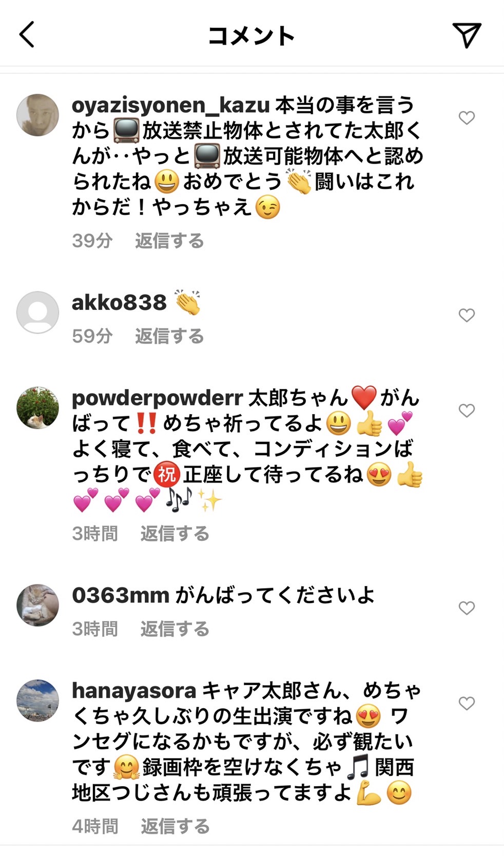Reply to powderpowderr's comment
The image size is (504, 856).
click(175, 534)
